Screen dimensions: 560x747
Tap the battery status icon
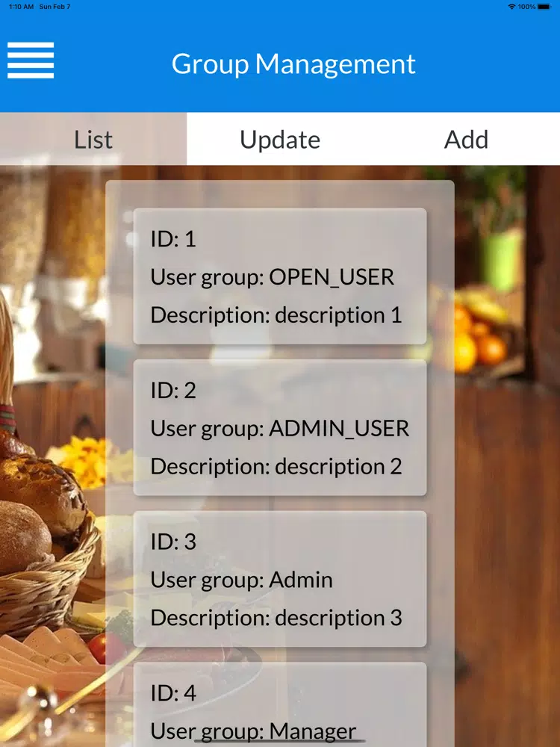(x=544, y=7)
